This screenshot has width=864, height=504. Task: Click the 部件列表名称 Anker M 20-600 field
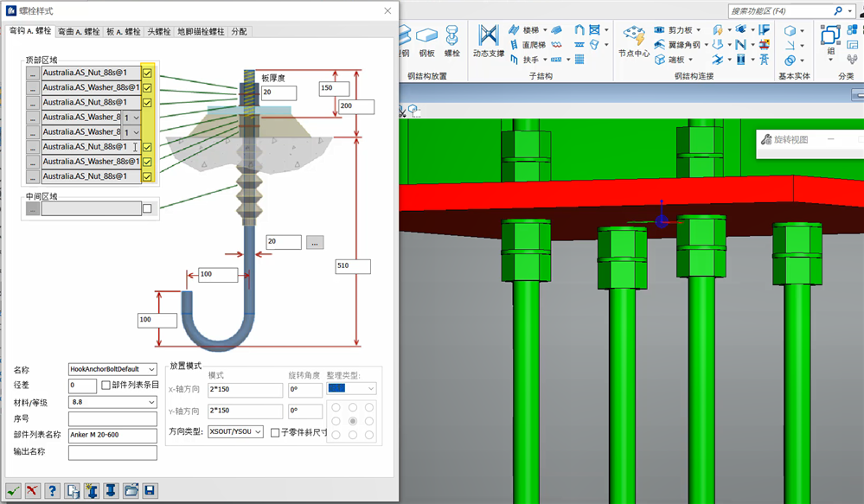click(112, 435)
